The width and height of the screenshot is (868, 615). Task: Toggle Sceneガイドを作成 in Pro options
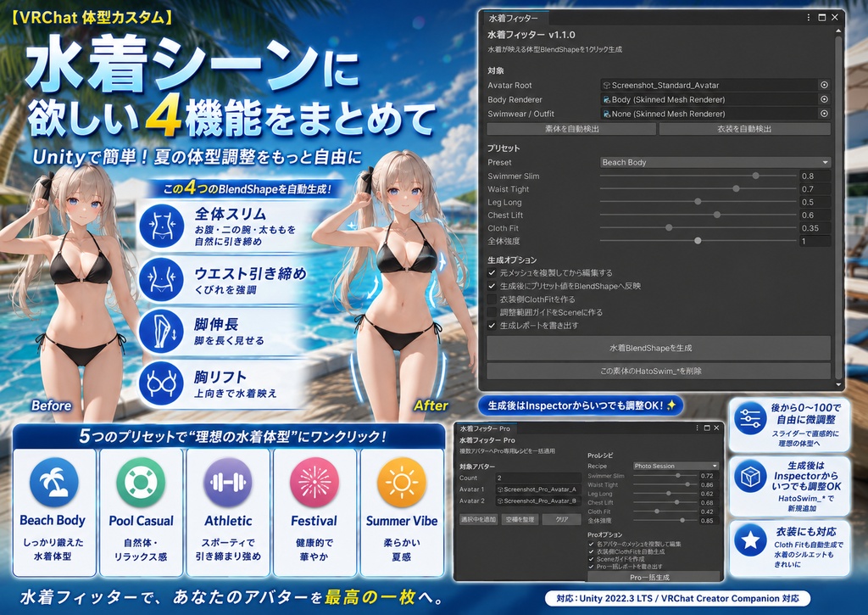pos(591,559)
